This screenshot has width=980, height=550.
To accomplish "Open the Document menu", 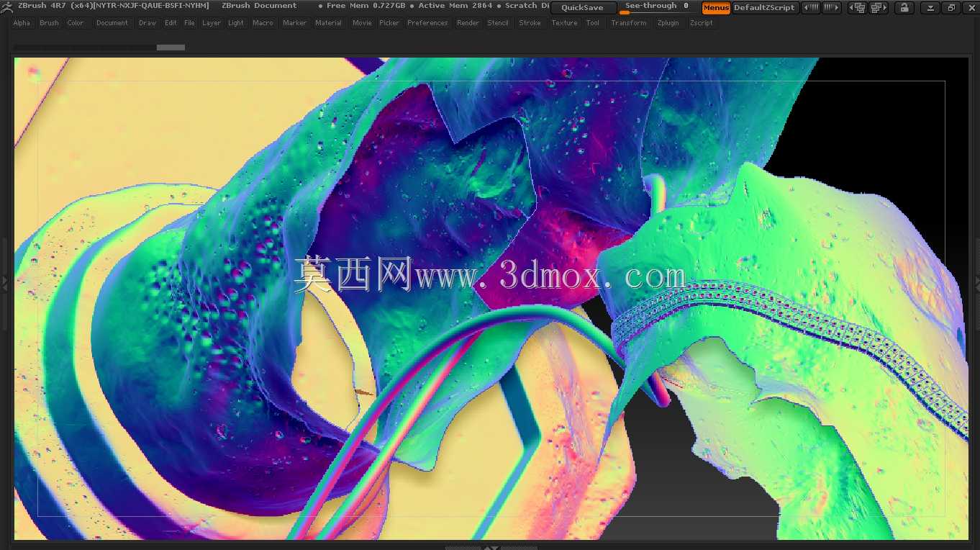I will click(x=112, y=23).
